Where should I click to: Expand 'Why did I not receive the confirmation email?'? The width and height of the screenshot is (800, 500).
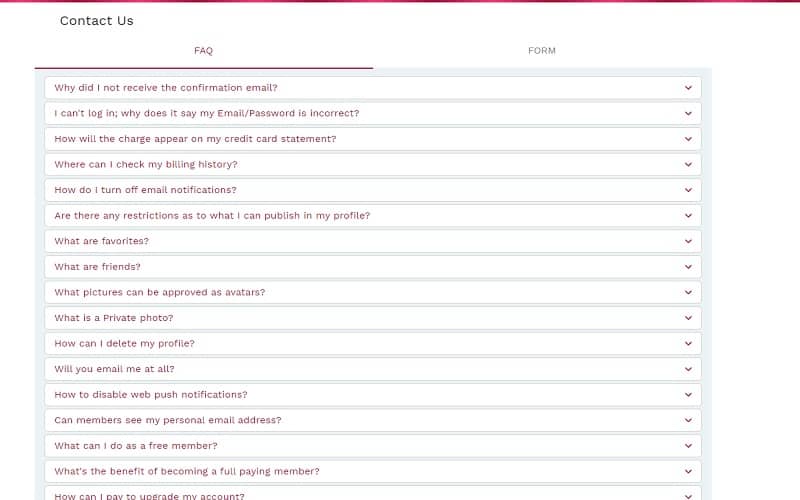click(x=373, y=88)
